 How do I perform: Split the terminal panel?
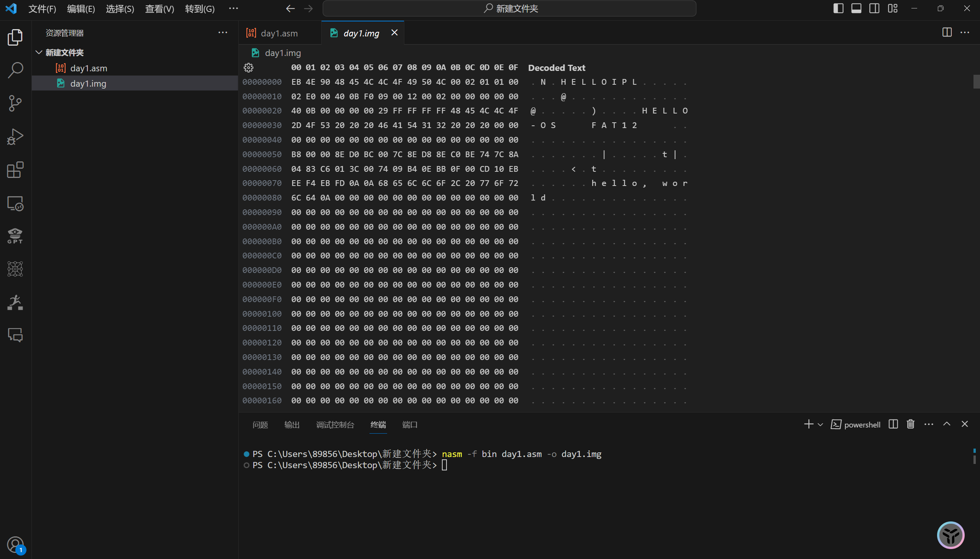[893, 424]
